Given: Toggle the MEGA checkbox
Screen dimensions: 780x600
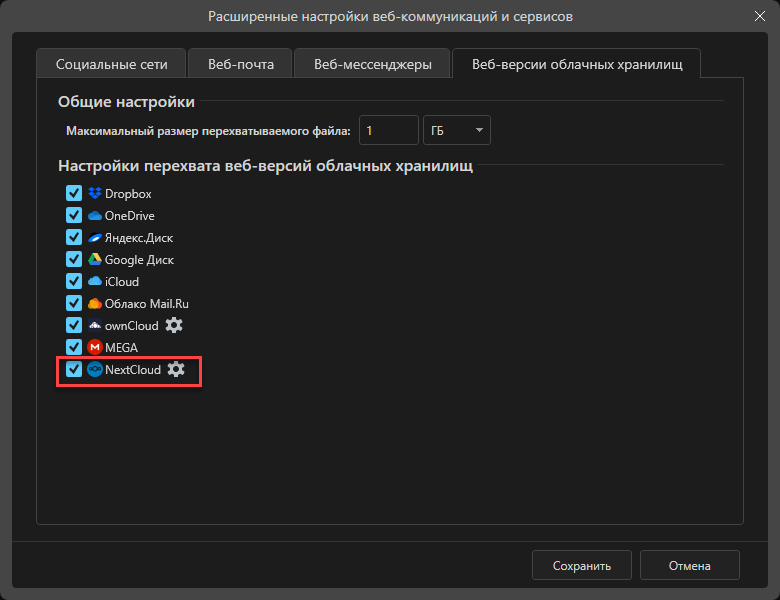Looking at the screenshot, I should pyautogui.click(x=74, y=347).
